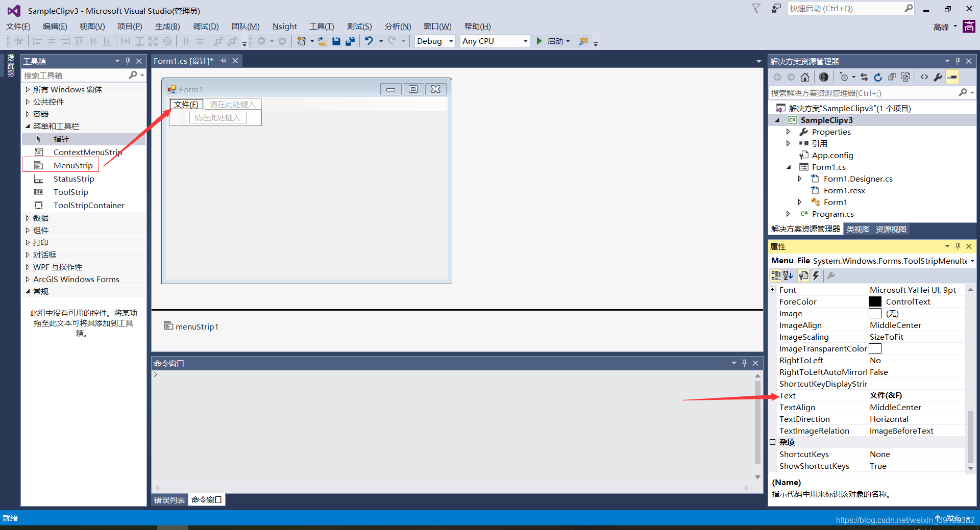Click the Open File folder toolbar icon
The height and width of the screenshot is (530, 980).
[x=323, y=41]
